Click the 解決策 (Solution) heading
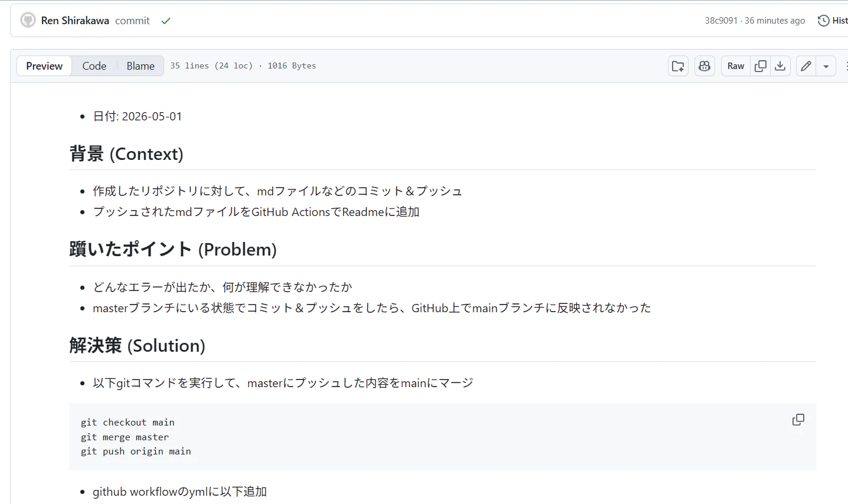The width and height of the screenshot is (848, 504). (137, 346)
